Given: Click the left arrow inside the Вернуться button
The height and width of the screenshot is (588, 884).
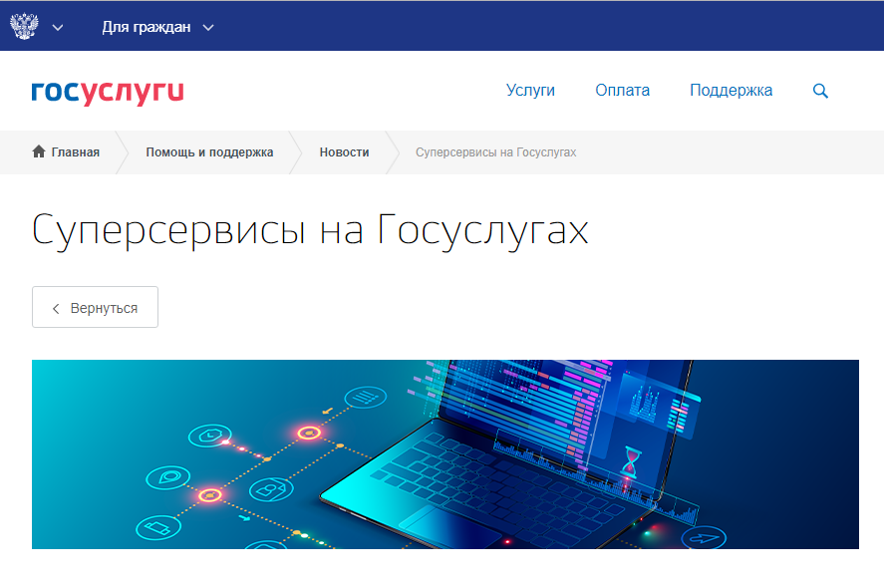Looking at the screenshot, I should pos(57,308).
